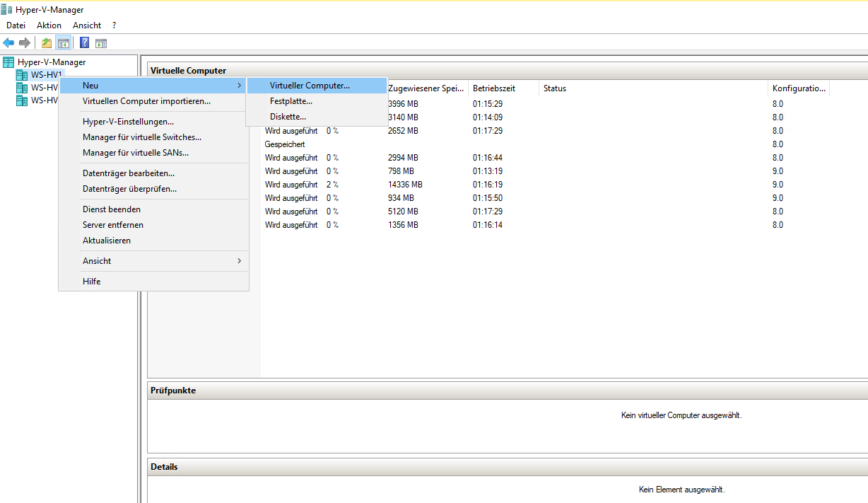The image size is (868, 503).
Task: Expand the Neu submenu entry
Action: coord(153,86)
